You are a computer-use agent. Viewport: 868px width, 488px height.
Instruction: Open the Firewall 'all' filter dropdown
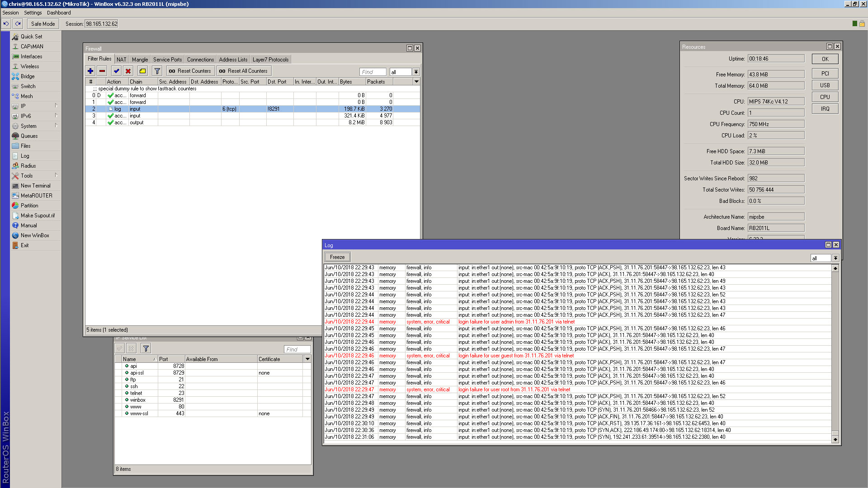pyautogui.click(x=416, y=72)
